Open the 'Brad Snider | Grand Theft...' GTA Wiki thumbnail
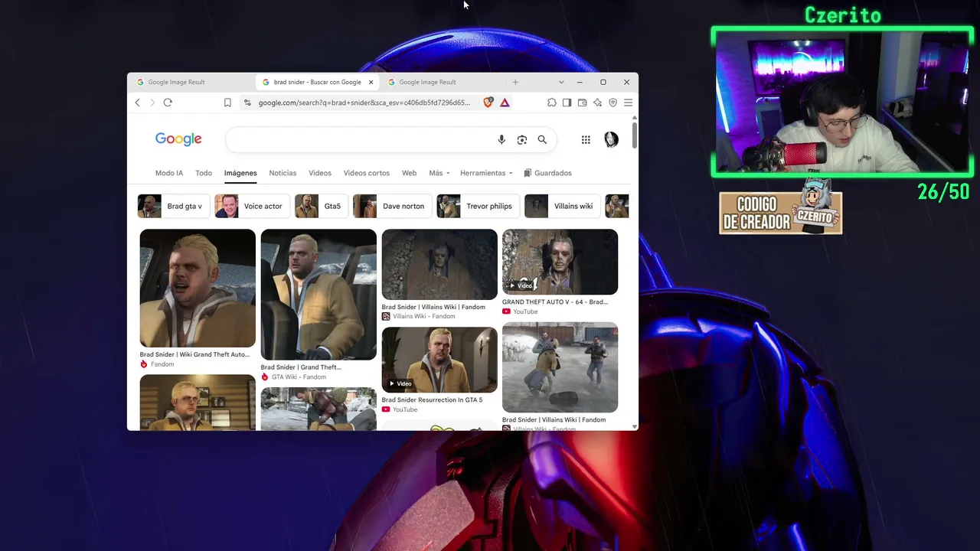 click(x=318, y=295)
